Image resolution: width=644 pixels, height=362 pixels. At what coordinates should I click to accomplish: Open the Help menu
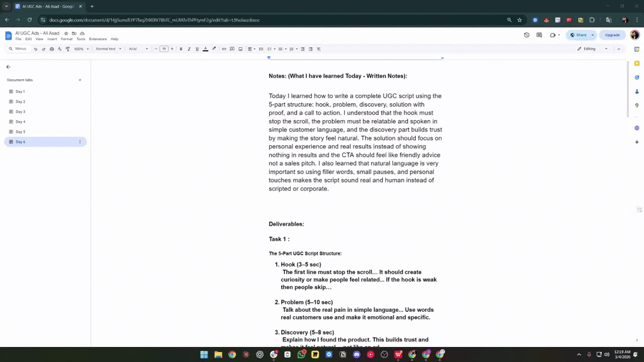coord(114,39)
